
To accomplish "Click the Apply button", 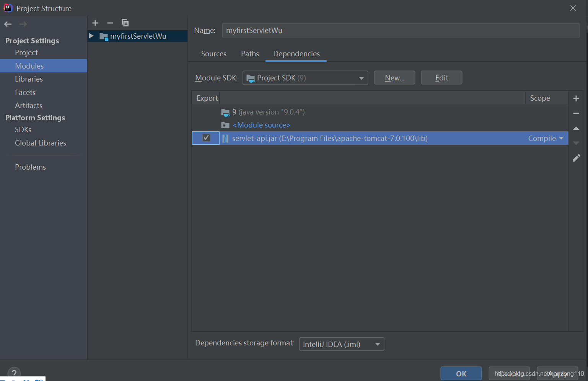I will [x=557, y=373].
